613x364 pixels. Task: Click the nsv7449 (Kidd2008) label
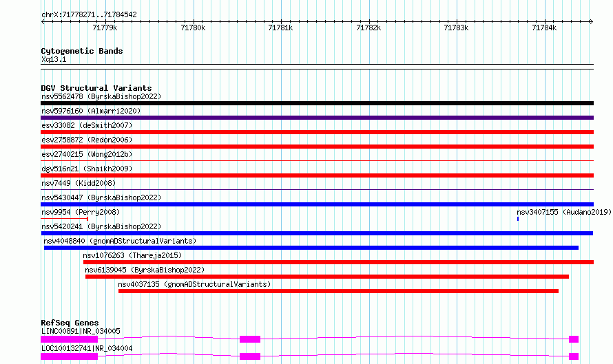click(79, 183)
